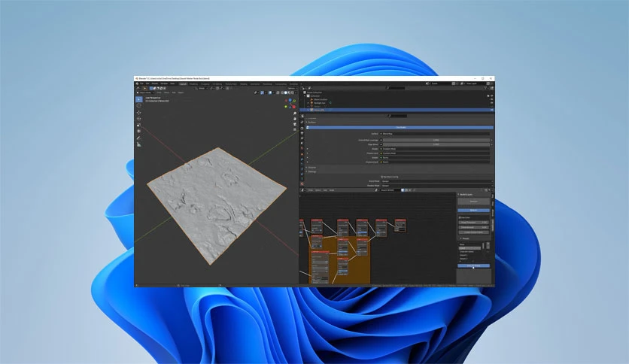Select the Transform tool in viewport toolbar

coord(138,131)
